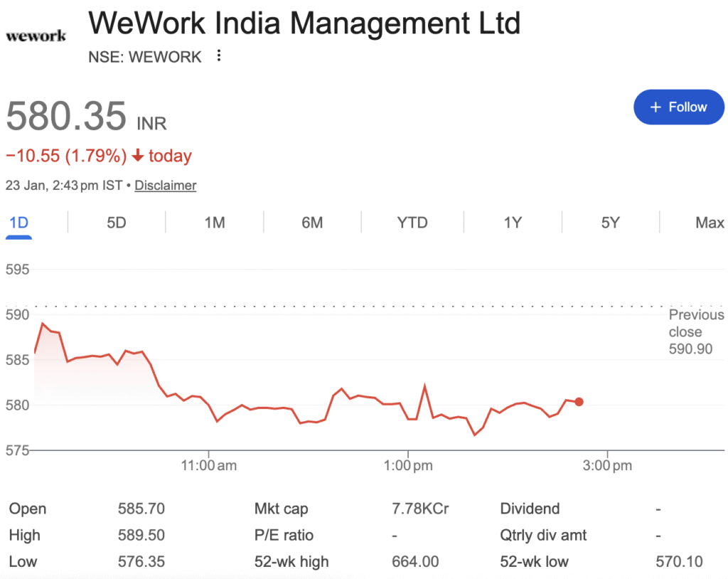Switch to the 5D chart range

117,223
